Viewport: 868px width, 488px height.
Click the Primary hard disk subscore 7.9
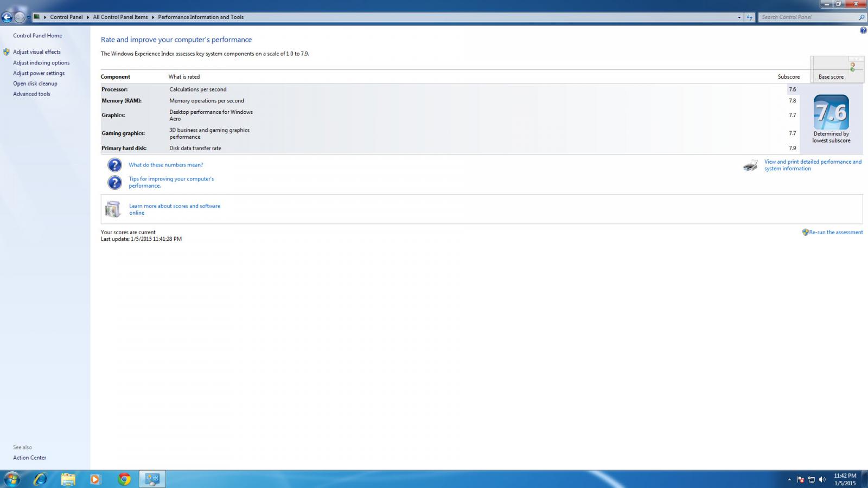click(793, 148)
